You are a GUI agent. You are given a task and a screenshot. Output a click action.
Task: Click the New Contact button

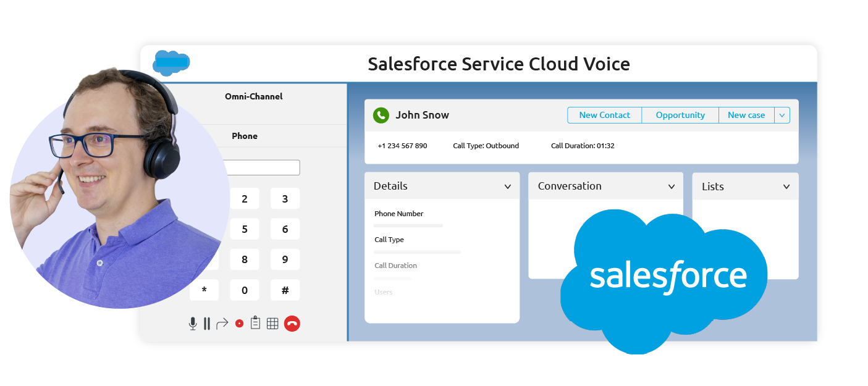coord(604,115)
